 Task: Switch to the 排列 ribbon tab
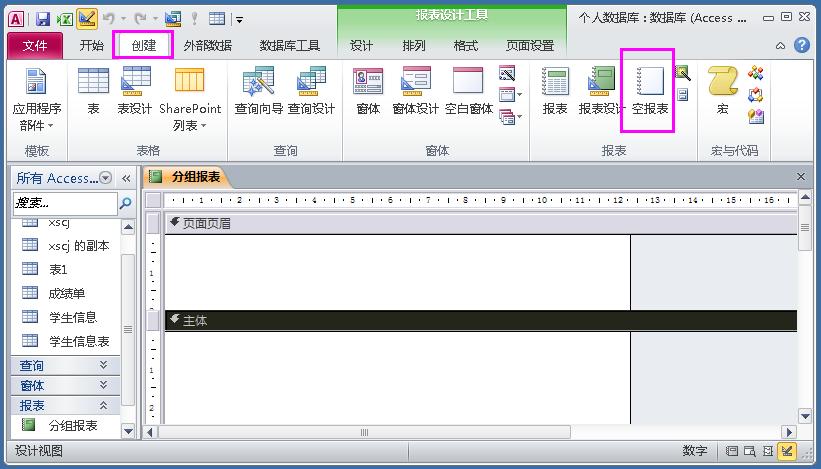[x=414, y=46]
